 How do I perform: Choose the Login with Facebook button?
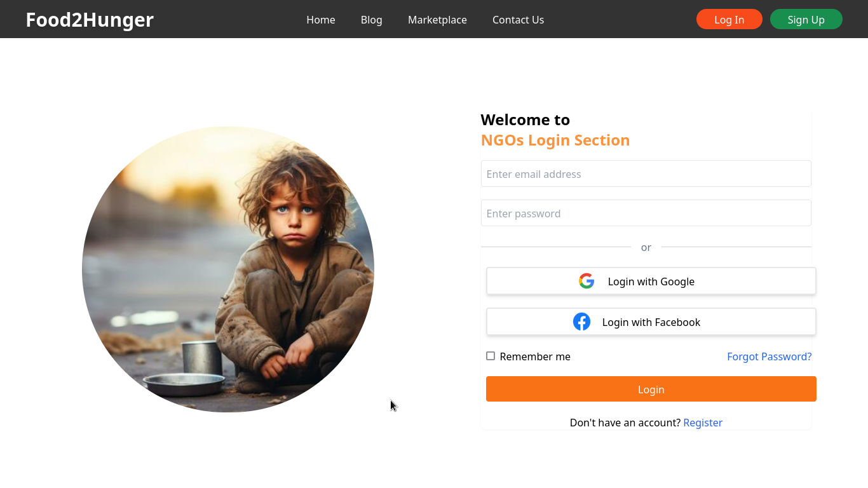651,322
